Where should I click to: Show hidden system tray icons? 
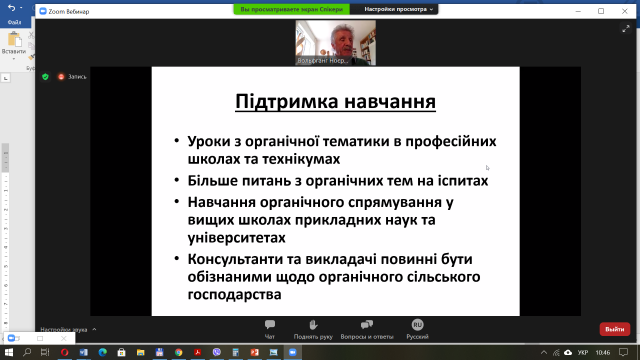tap(544, 352)
